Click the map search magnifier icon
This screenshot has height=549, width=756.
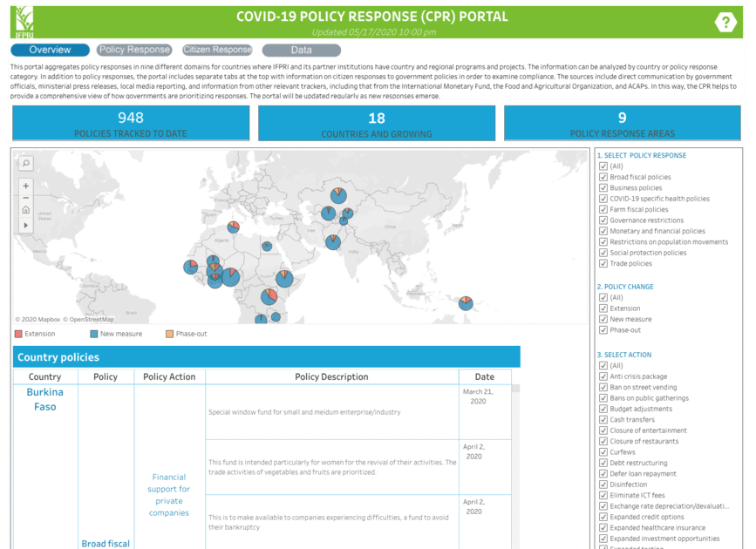[x=25, y=163]
